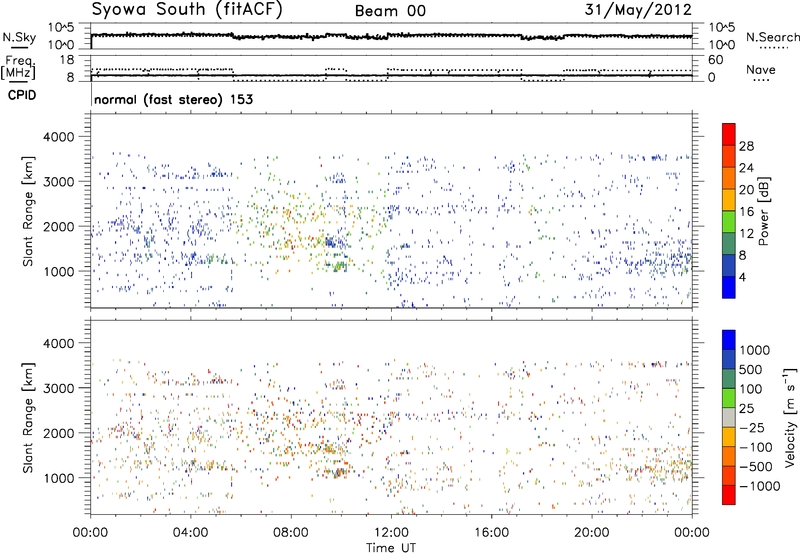Click the "-500" velocity color bar value
Screen dimensions: 800x554
click(756, 467)
